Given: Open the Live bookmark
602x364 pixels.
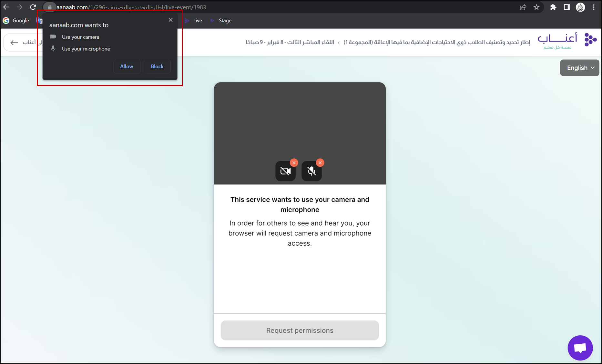Looking at the screenshot, I should [x=194, y=20].
